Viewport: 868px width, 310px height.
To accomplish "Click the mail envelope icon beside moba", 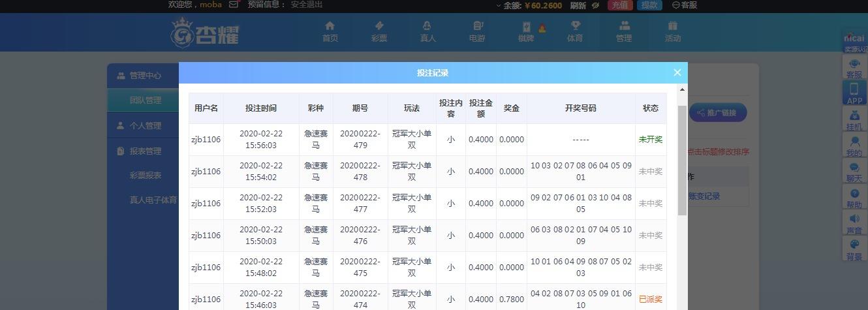I will coord(234,5).
